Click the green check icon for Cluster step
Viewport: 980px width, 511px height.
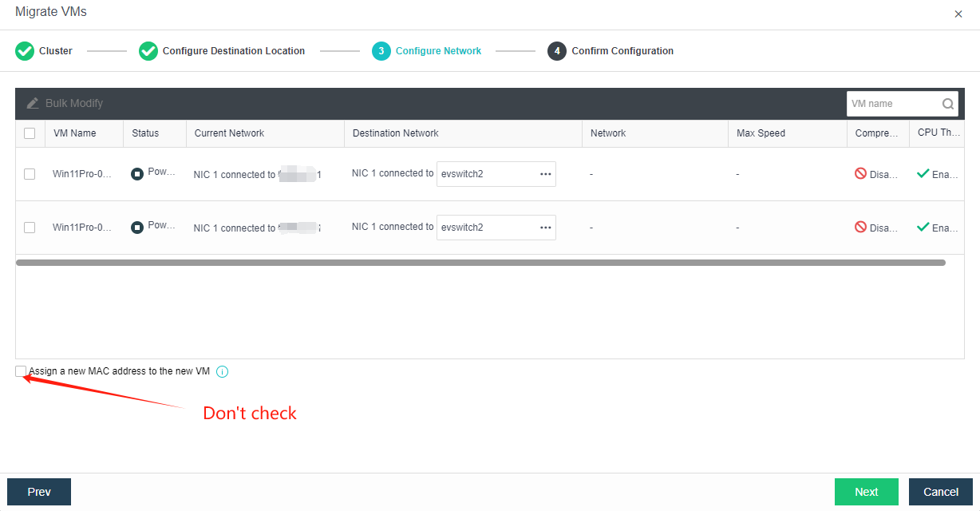pos(25,51)
